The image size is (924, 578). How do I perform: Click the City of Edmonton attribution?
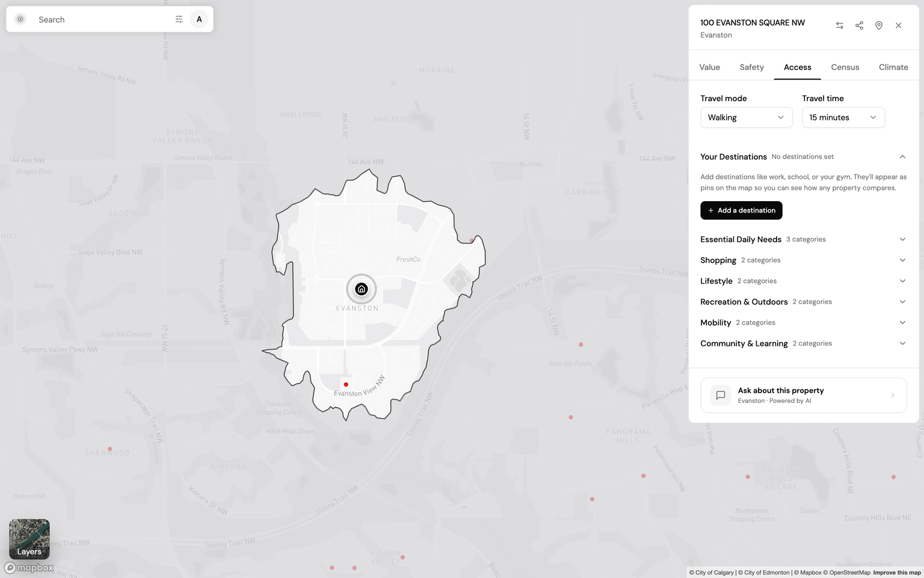763,573
